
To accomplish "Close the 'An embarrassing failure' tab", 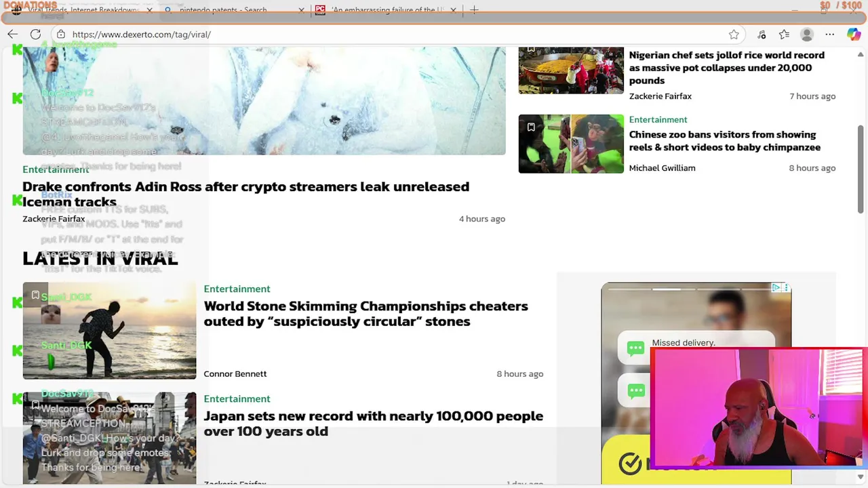I will click(453, 10).
